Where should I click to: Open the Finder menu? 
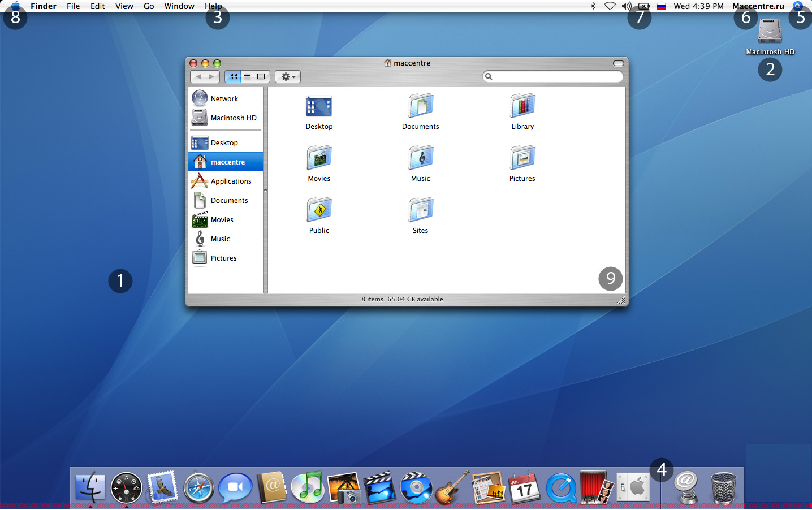pos(44,6)
